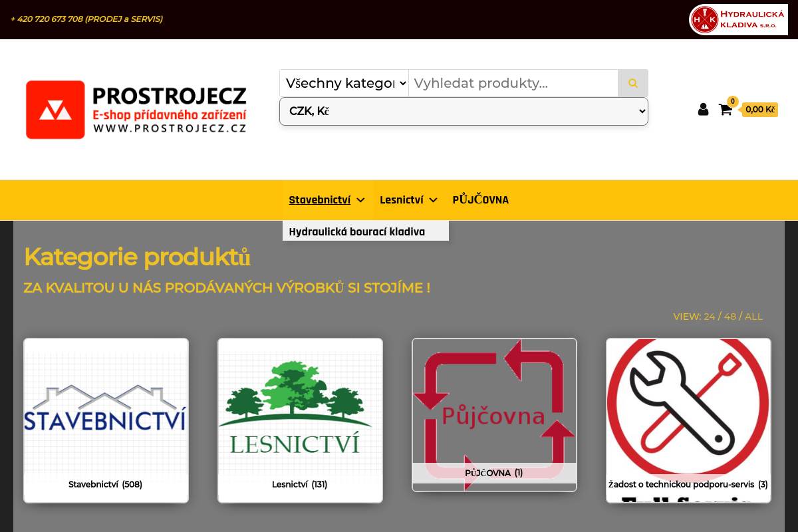Call the prodej a servis phone number
Viewport: 798px width, 532px height.
point(86,19)
